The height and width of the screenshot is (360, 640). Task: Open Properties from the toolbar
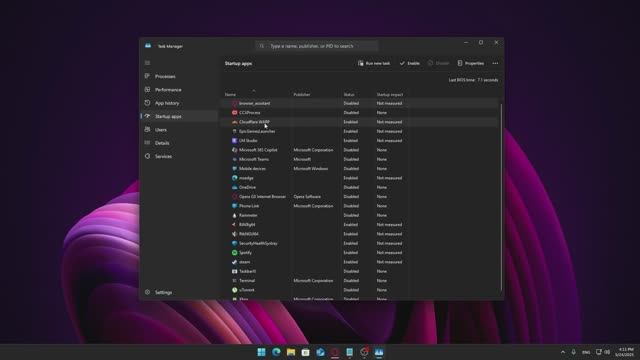click(x=471, y=63)
